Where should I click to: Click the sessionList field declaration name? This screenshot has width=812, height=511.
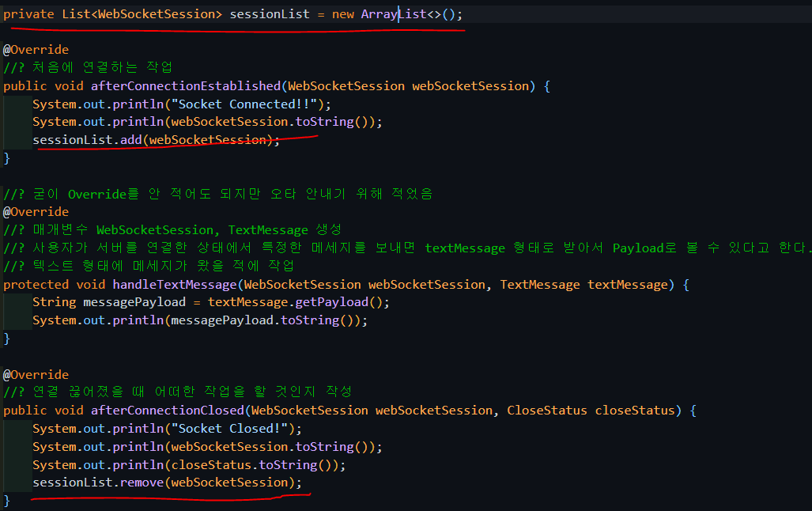pos(270,14)
